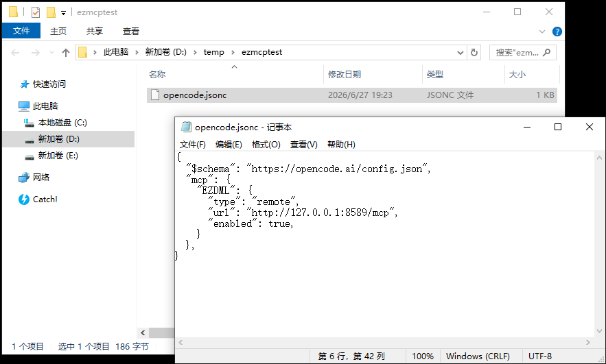Select 本地磁盘 (C:) in the navigation pane

(62, 123)
